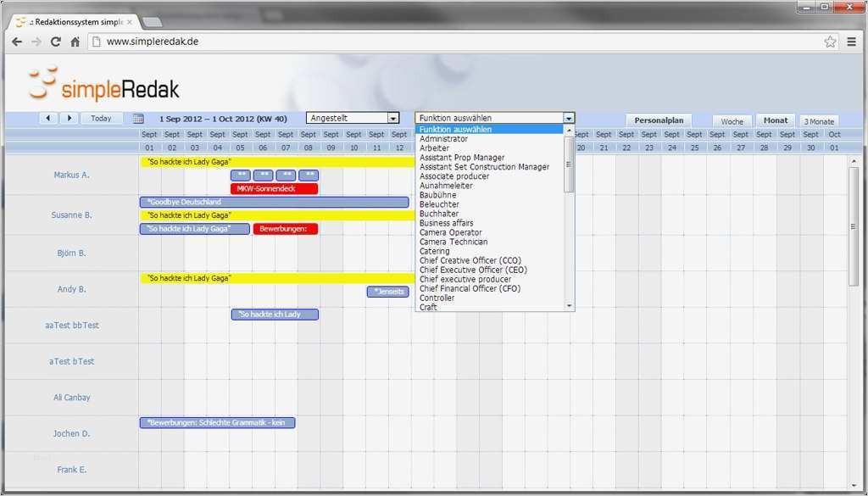Open Jochen D. employee row
This screenshot has width=868, height=496.
[71, 433]
